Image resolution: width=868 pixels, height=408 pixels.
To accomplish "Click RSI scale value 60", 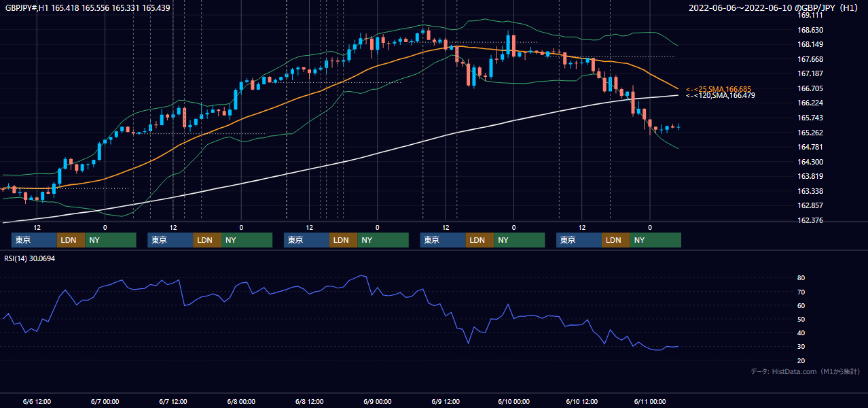I will click(x=801, y=305).
